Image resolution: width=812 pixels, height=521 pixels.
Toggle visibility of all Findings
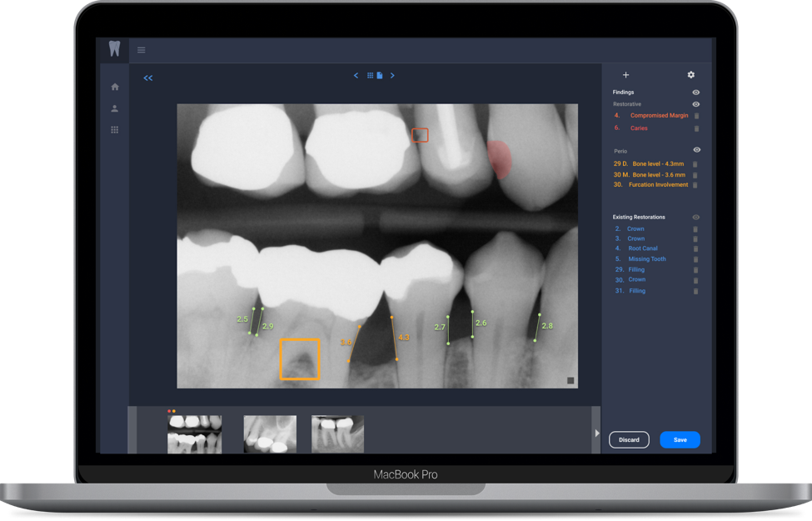[696, 93]
